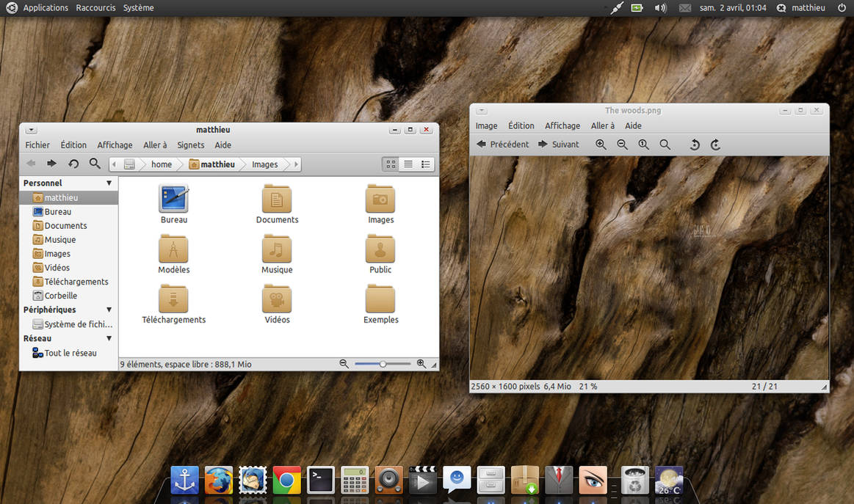Switch file manager to icon view

391,164
